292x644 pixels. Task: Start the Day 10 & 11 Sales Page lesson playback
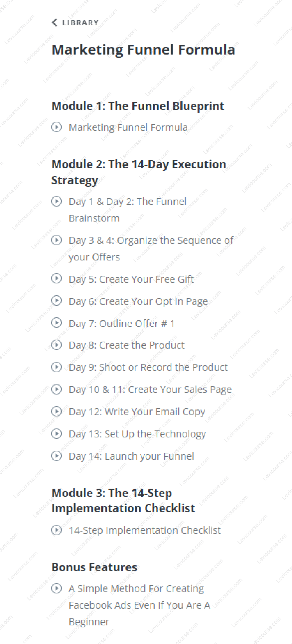point(57,389)
